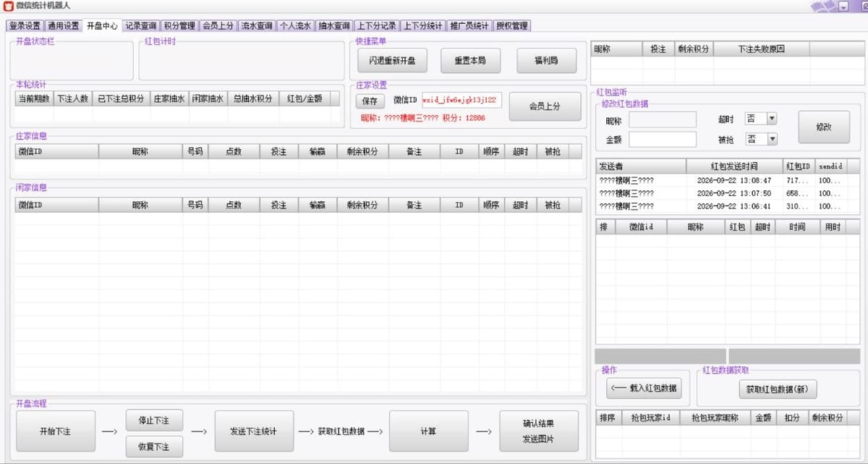This screenshot has height=464, width=868.
Task: Select the 授权管理 tab
Action: click(512, 25)
